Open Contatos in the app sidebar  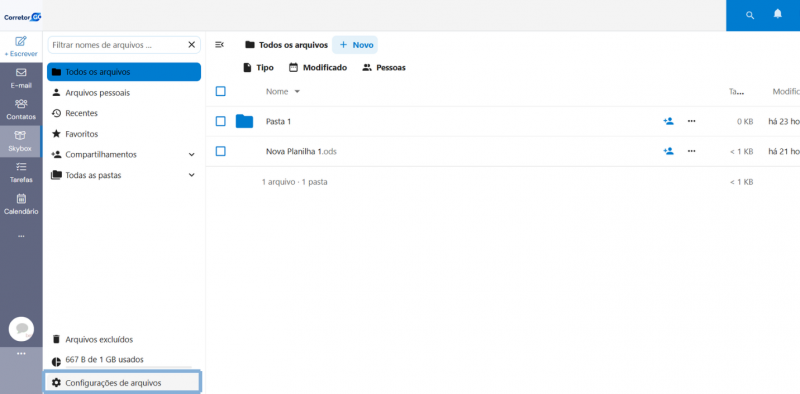[x=21, y=110]
